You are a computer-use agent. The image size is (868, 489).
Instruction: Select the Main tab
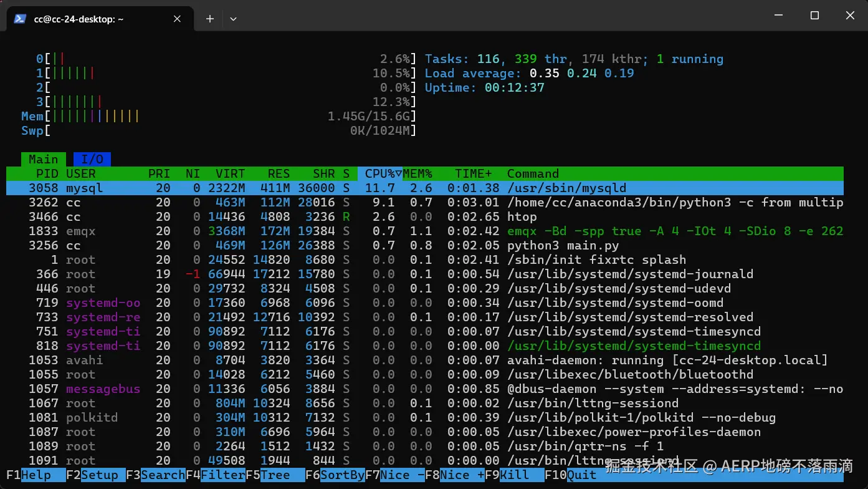point(43,159)
